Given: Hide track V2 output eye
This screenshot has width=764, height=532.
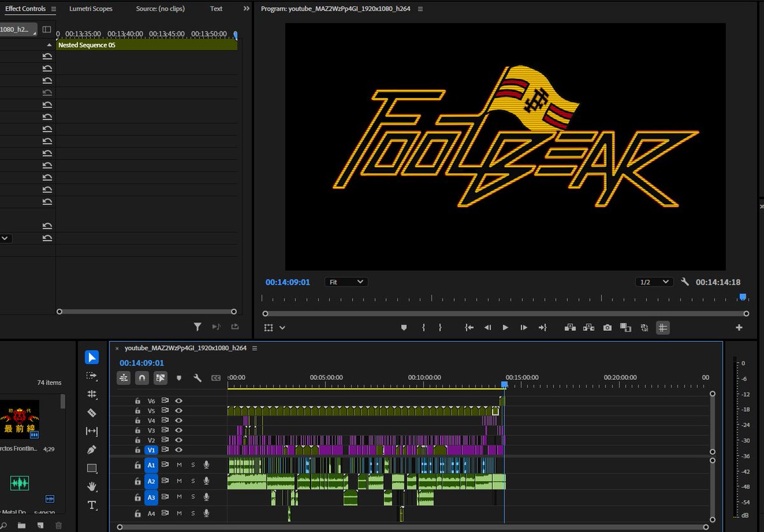Looking at the screenshot, I should point(179,440).
